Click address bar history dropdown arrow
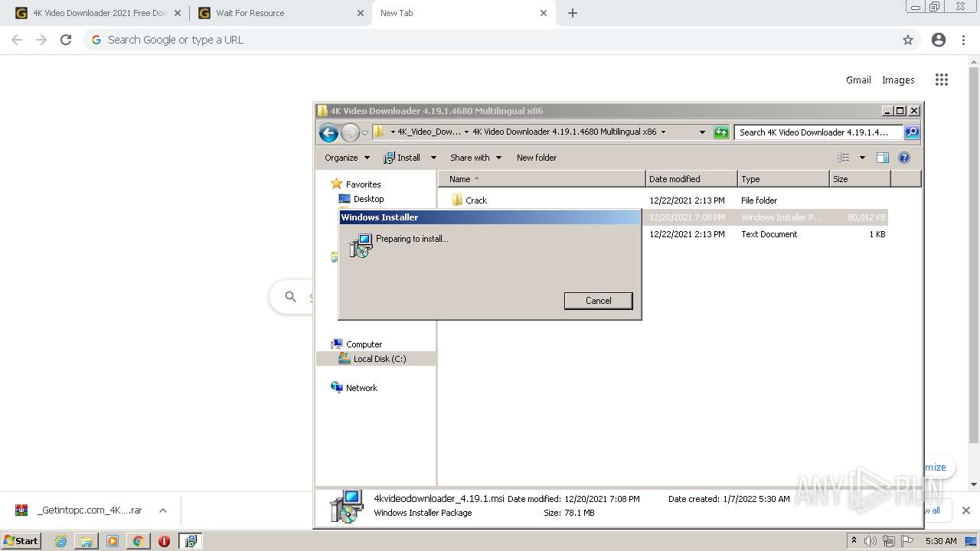The image size is (980, 551). (x=702, y=132)
